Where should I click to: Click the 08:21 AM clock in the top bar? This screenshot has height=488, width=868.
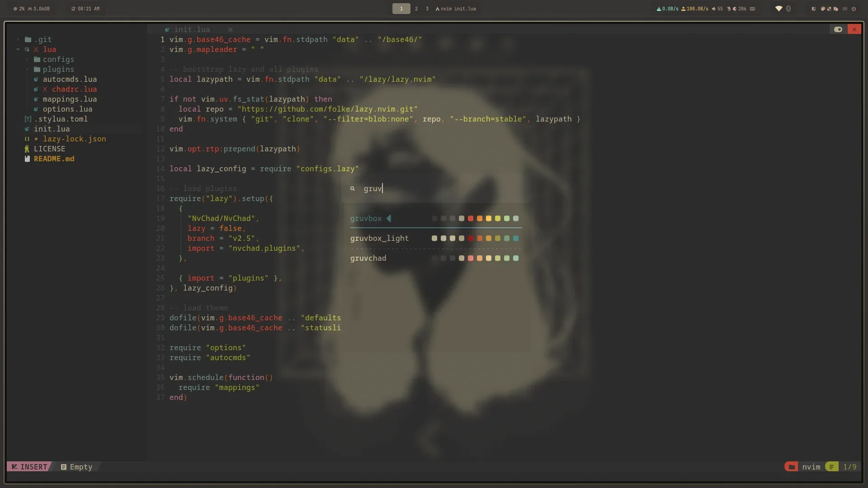click(x=85, y=9)
